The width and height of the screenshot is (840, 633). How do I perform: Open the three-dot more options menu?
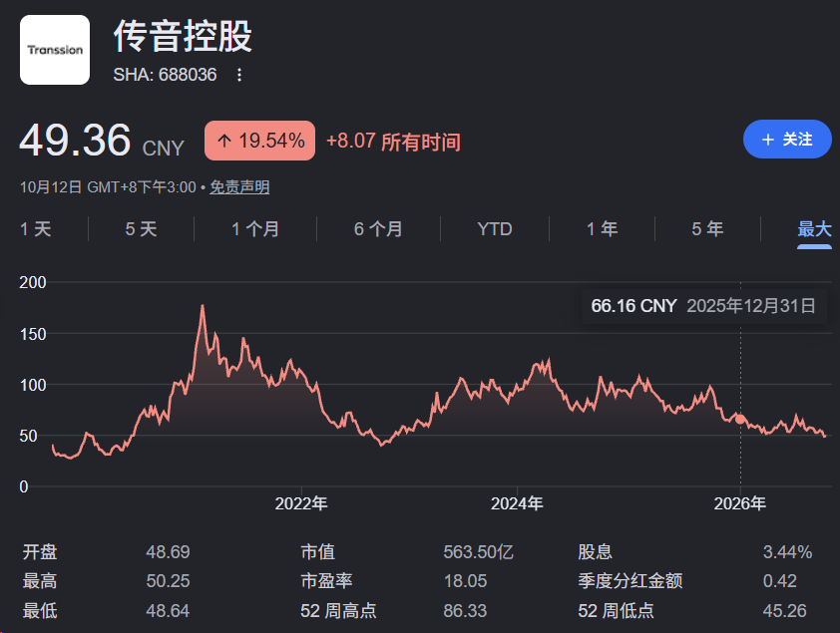pyautogui.click(x=239, y=75)
